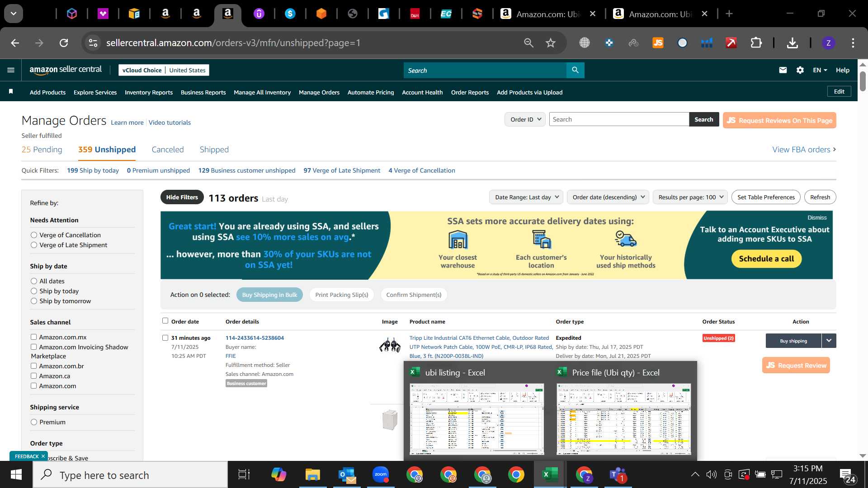This screenshot has height=488, width=868.
Task: Click the Print Packing Slip(s) button
Action: point(342,295)
